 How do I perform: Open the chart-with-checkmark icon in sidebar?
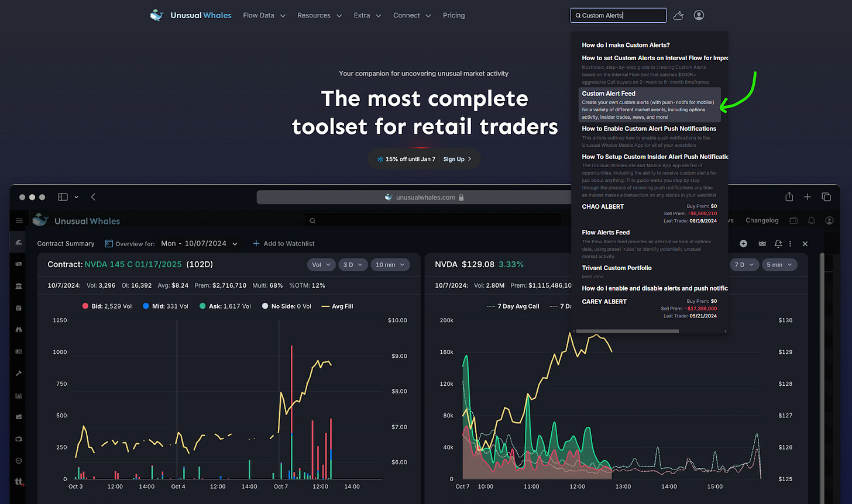point(19,417)
